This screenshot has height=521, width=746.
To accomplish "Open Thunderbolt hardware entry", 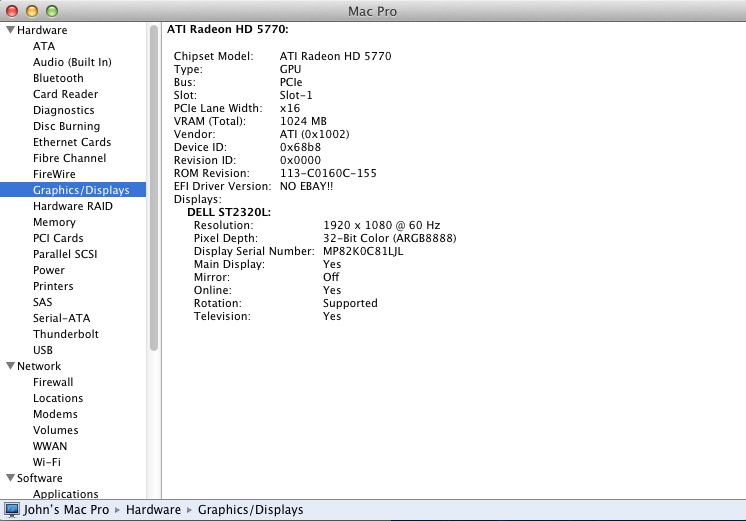I will click(66, 334).
